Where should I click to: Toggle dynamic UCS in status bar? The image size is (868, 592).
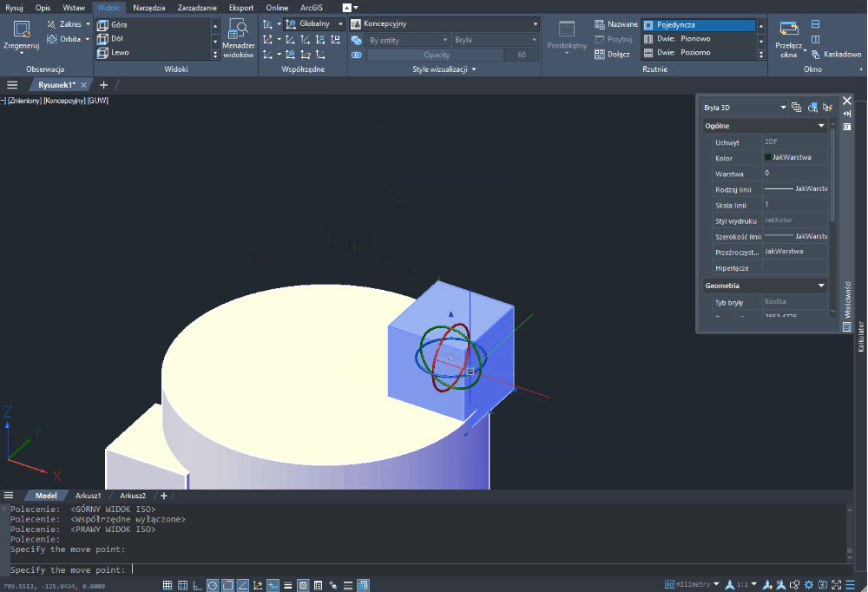click(x=258, y=585)
